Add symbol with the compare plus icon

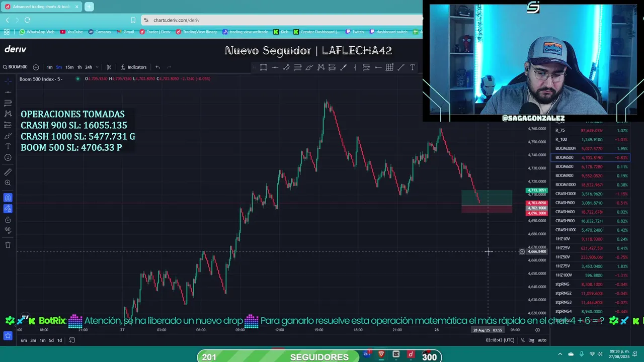pos(36,67)
